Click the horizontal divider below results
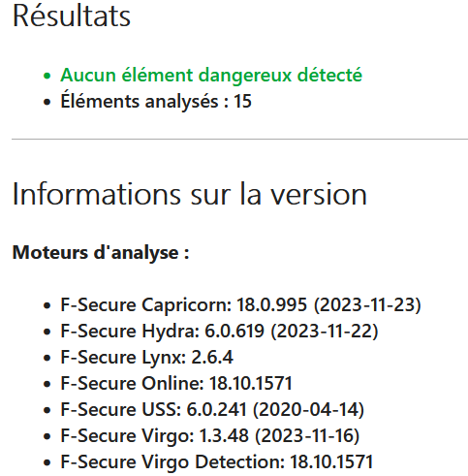Image resolution: width=468 pixels, height=476 pixels. [x=239, y=140]
